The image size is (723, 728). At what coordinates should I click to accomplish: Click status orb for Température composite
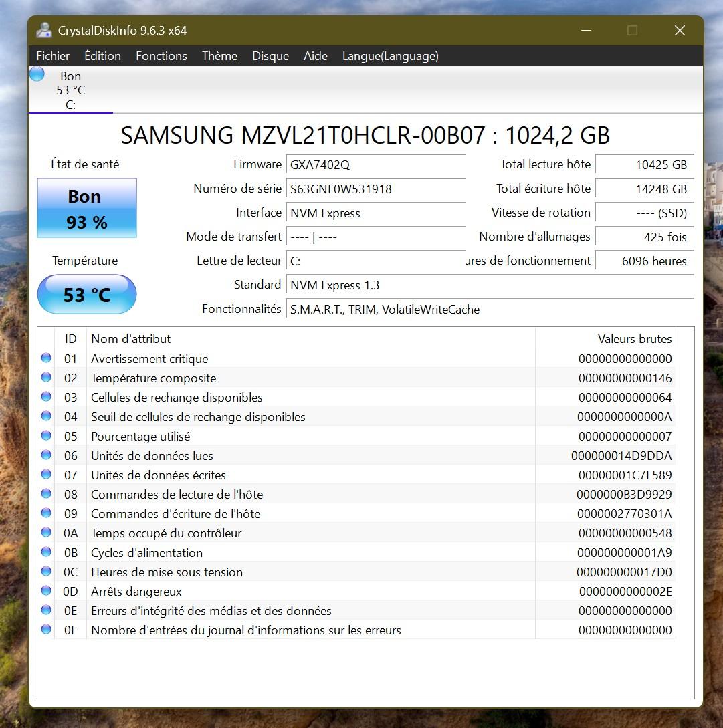pos(46,378)
